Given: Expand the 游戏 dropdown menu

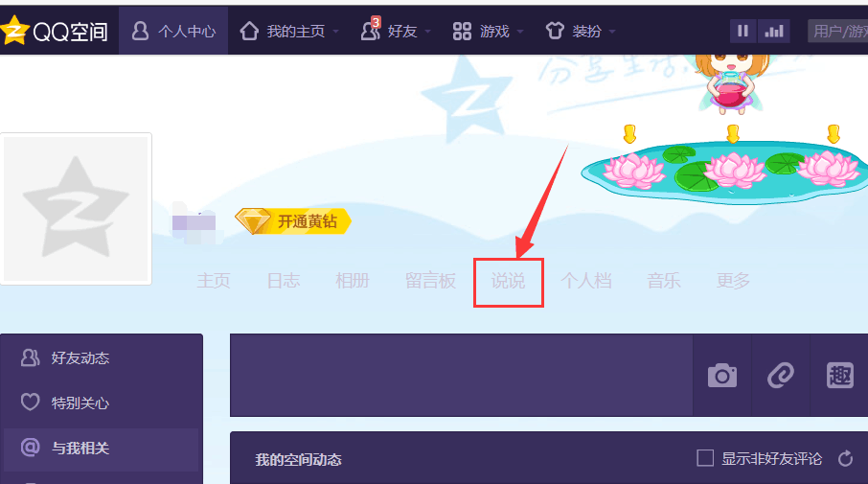Looking at the screenshot, I should (x=520, y=32).
